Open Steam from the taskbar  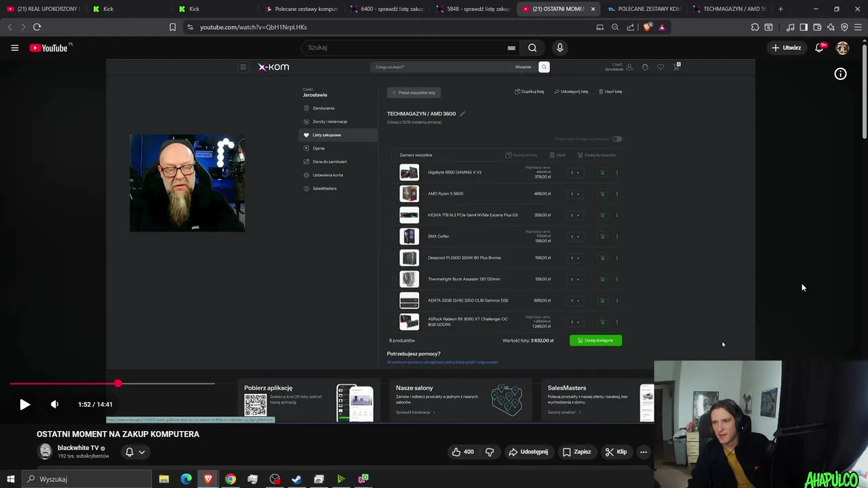point(296,479)
